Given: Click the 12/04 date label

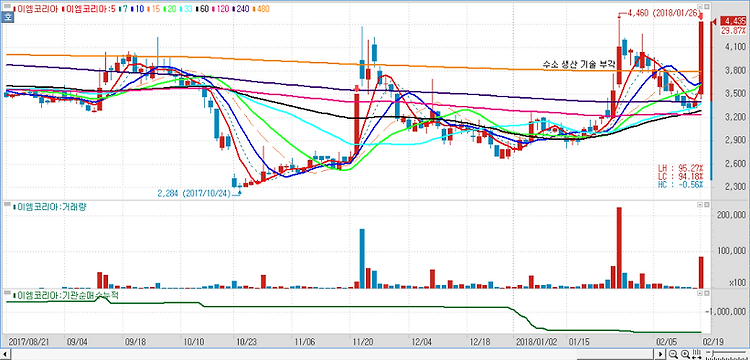Looking at the screenshot, I should [421, 342].
